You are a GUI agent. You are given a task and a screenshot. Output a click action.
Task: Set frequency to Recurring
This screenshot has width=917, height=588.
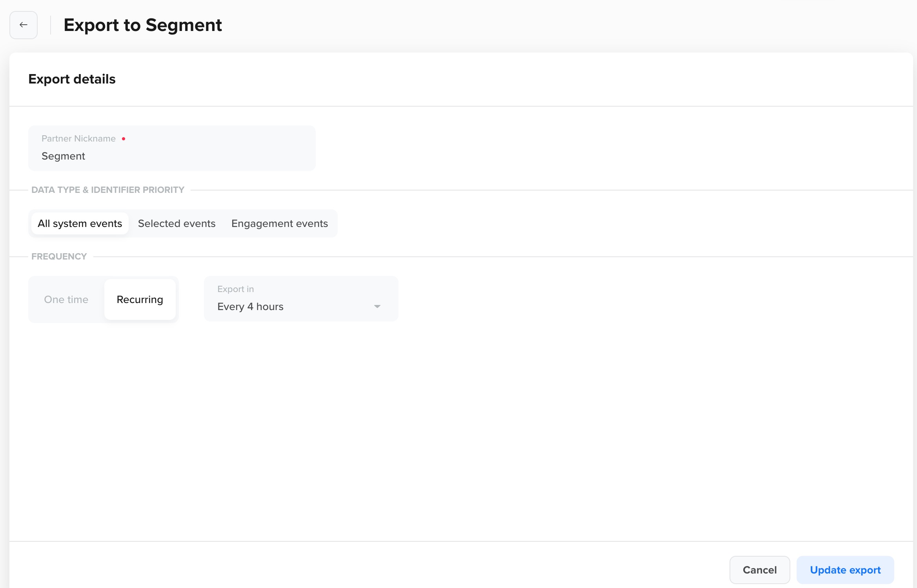[140, 299]
